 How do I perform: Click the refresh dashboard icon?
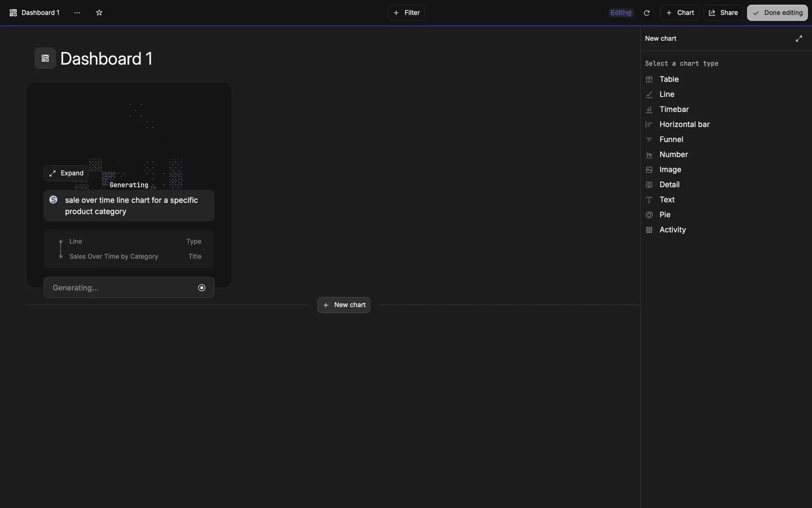[646, 13]
